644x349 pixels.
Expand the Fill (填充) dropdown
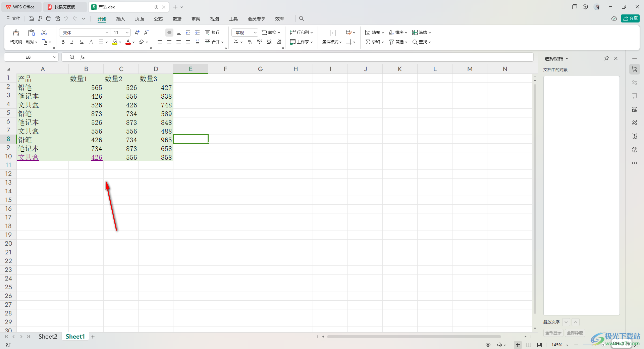(x=383, y=33)
